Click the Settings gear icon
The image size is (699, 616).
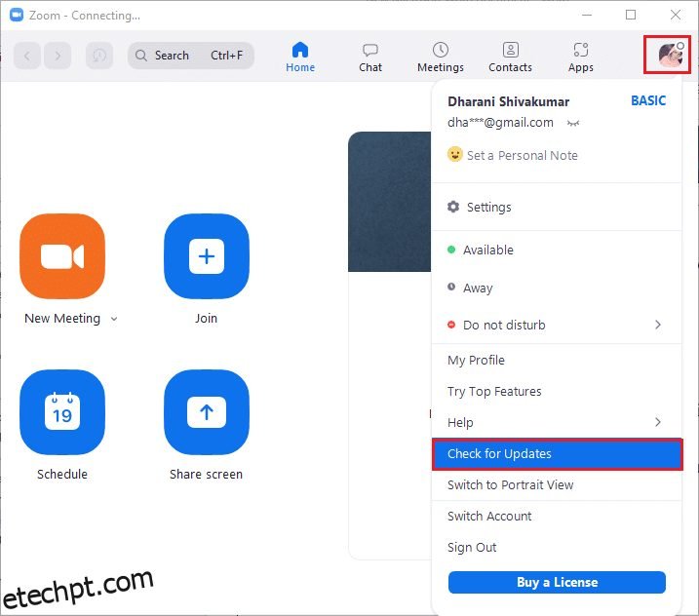point(453,207)
